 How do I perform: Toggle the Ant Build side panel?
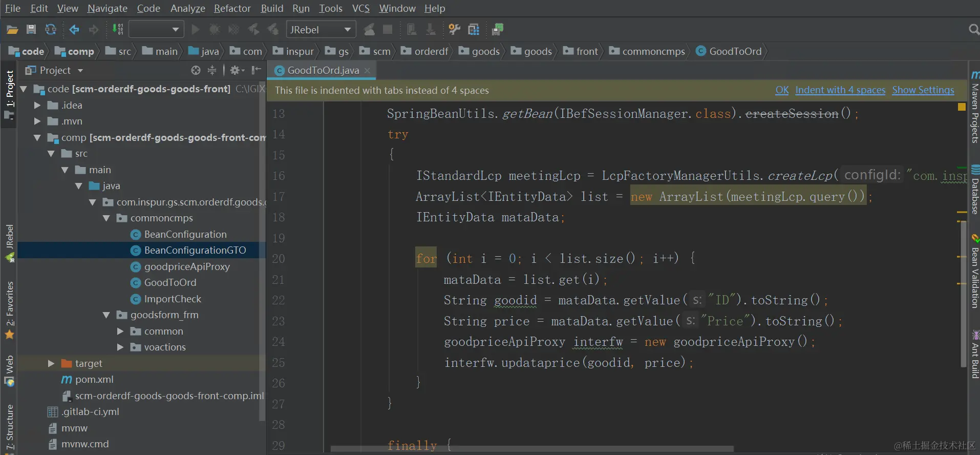(975, 355)
